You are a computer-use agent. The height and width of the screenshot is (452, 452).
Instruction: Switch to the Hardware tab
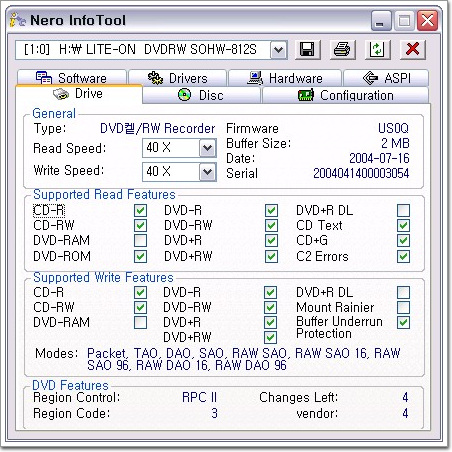click(285, 78)
